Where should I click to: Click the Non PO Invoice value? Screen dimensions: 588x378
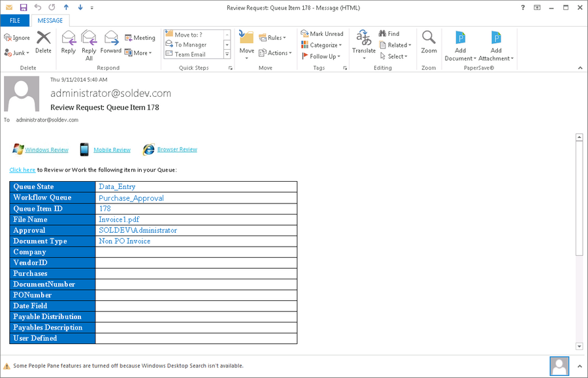click(125, 241)
